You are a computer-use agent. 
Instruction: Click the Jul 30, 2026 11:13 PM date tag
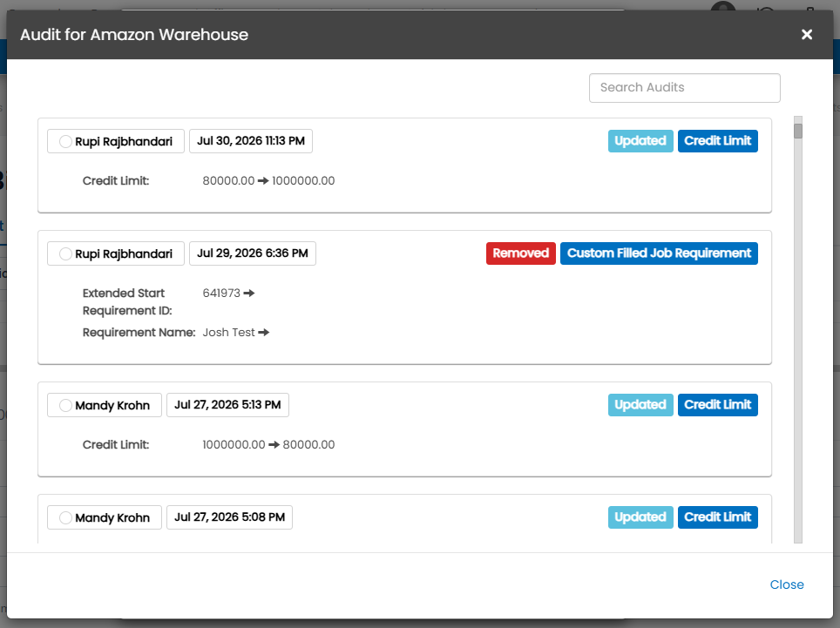[x=251, y=141]
